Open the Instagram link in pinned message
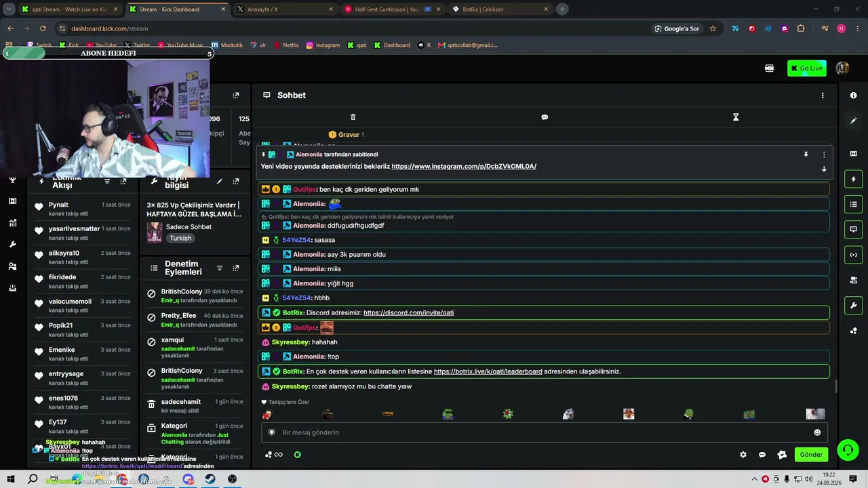Viewport: 868px width, 488px height. point(464,167)
